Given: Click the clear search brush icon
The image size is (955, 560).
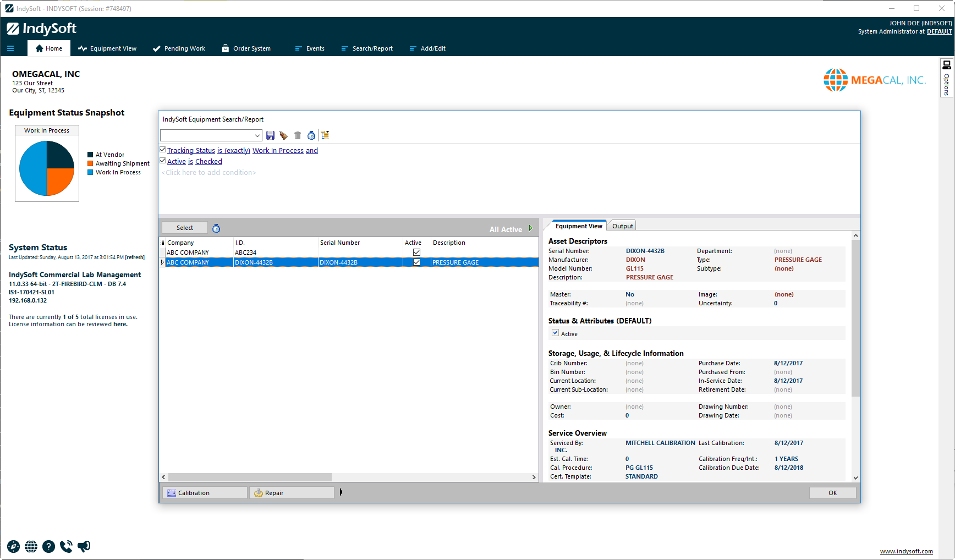Looking at the screenshot, I should pos(284,135).
